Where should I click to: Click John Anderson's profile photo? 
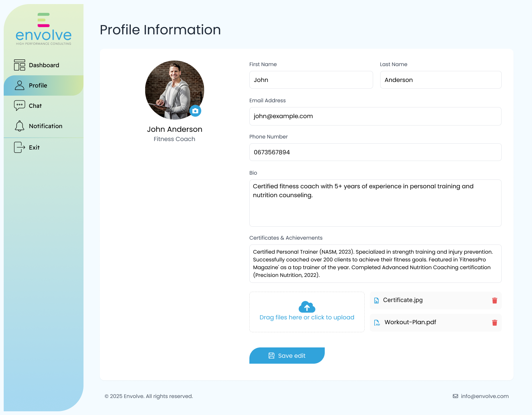point(174,90)
